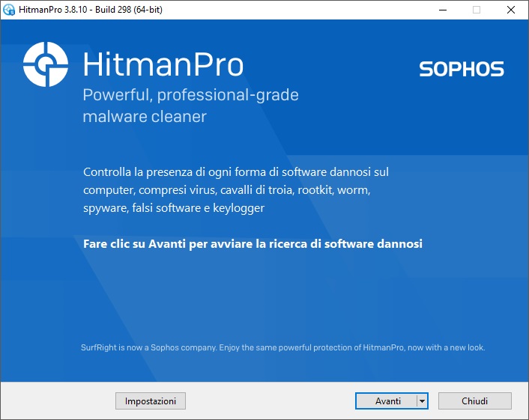Click Avanti to start the malware scan

(387, 401)
